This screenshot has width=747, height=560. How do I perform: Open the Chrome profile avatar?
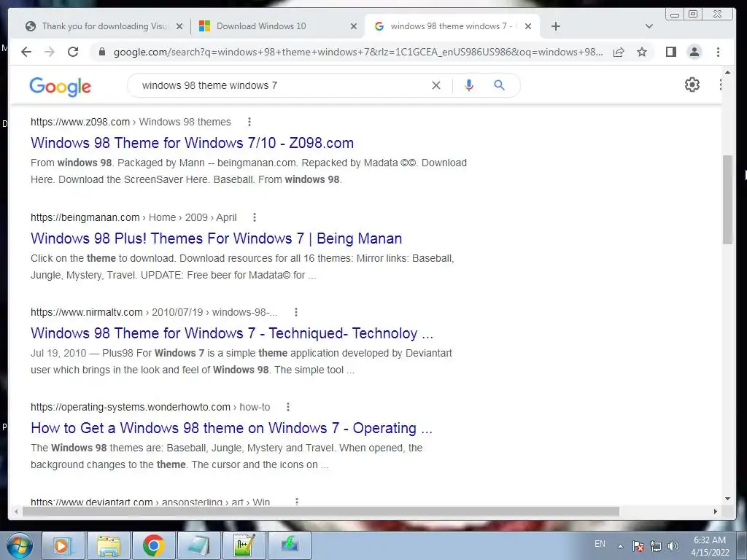694,52
